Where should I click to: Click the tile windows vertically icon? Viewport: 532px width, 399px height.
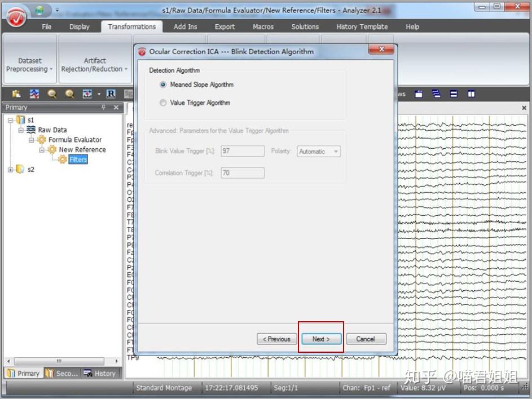471,94
